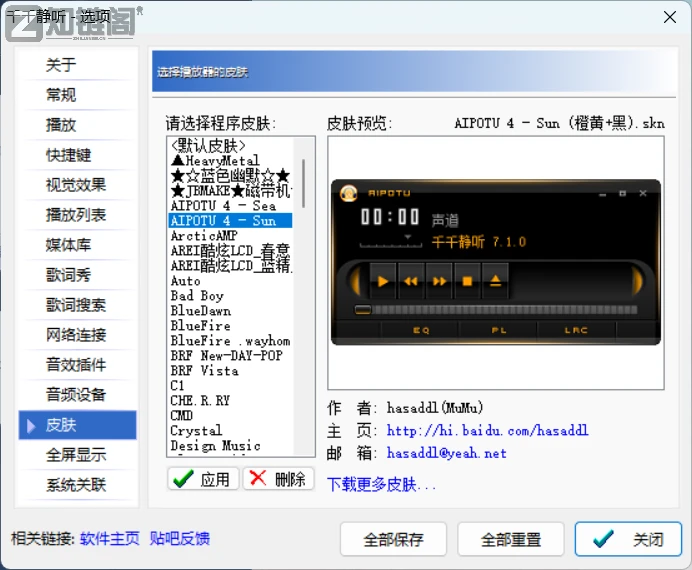The width and height of the screenshot is (692, 570).
Task: Open the 关于 settings page
Action: click(x=78, y=65)
